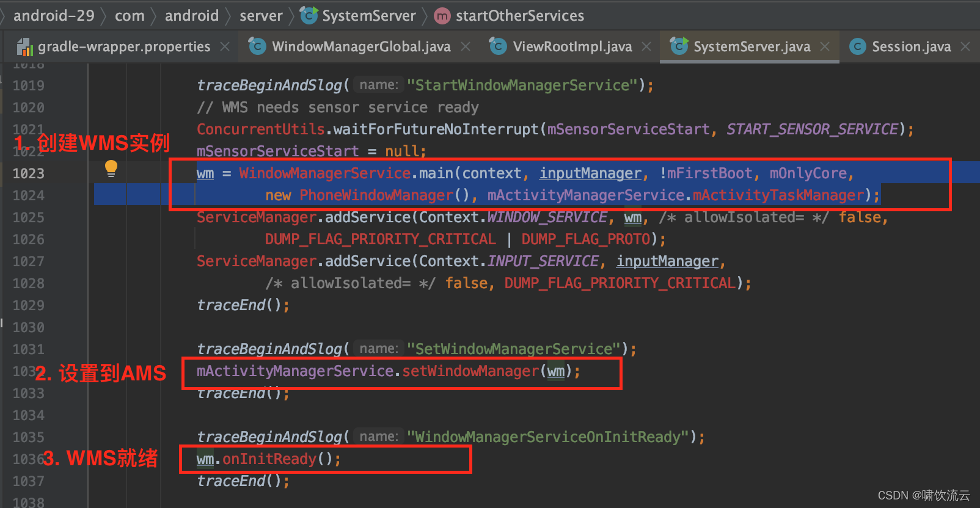Screen dimensions: 980x508
Task: Click the "WindowManagerServiceOnInitReady" string literal
Action: pos(548,437)
